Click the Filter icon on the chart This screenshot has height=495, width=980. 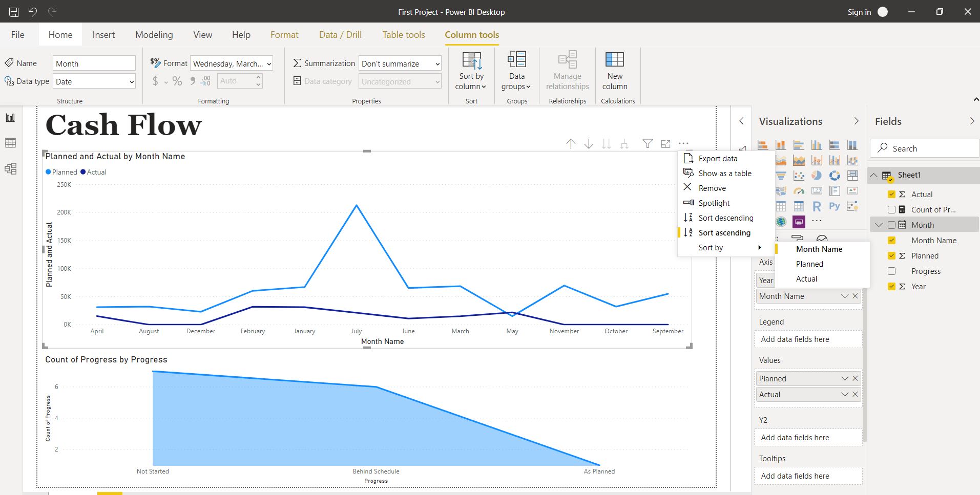(648, 144)
